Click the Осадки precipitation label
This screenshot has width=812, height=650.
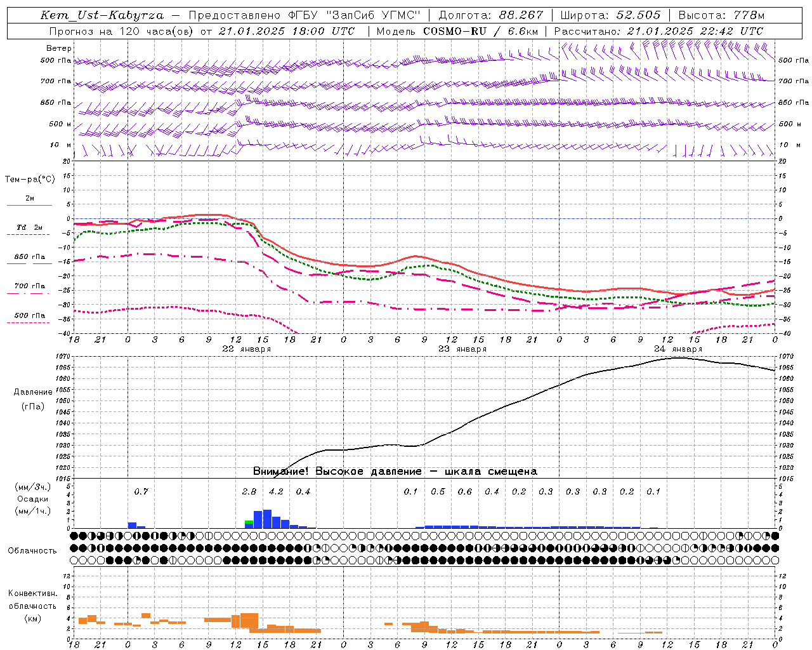point(33,499)
